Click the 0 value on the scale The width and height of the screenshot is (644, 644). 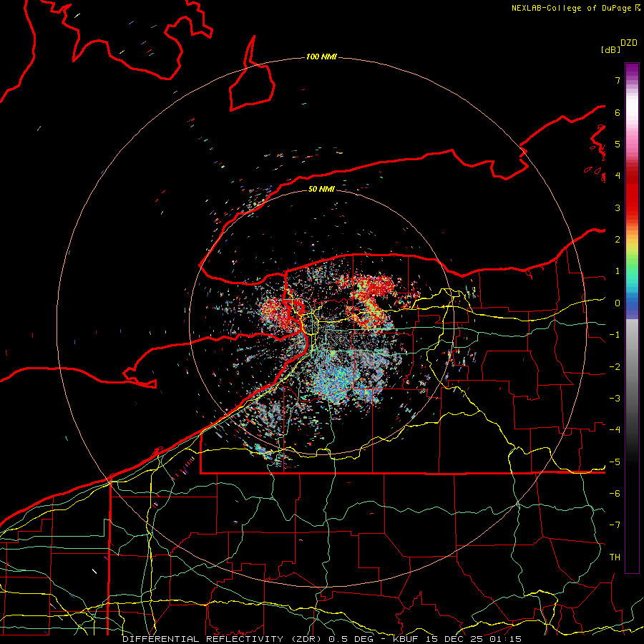pyautogui.click(x=618, y=303)
